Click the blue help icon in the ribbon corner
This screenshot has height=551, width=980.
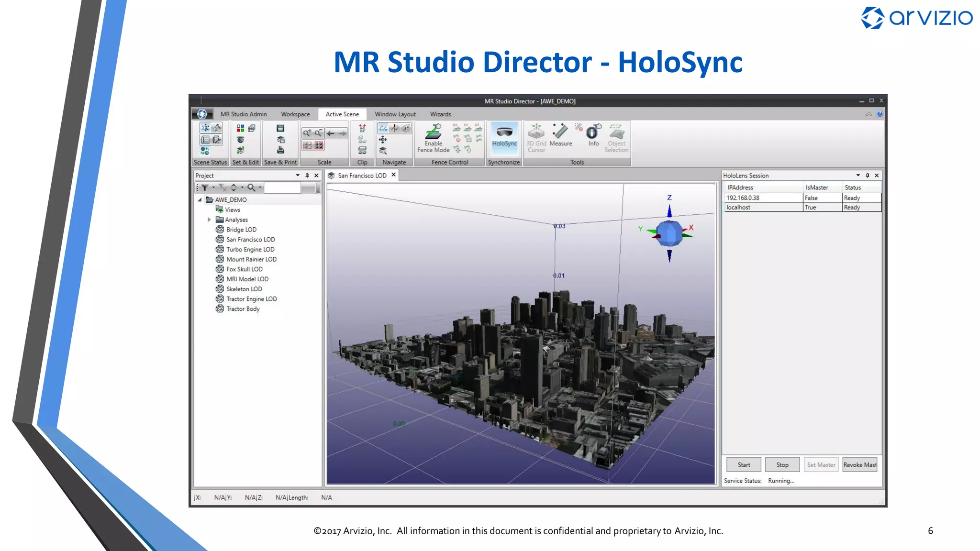[880, 114]
